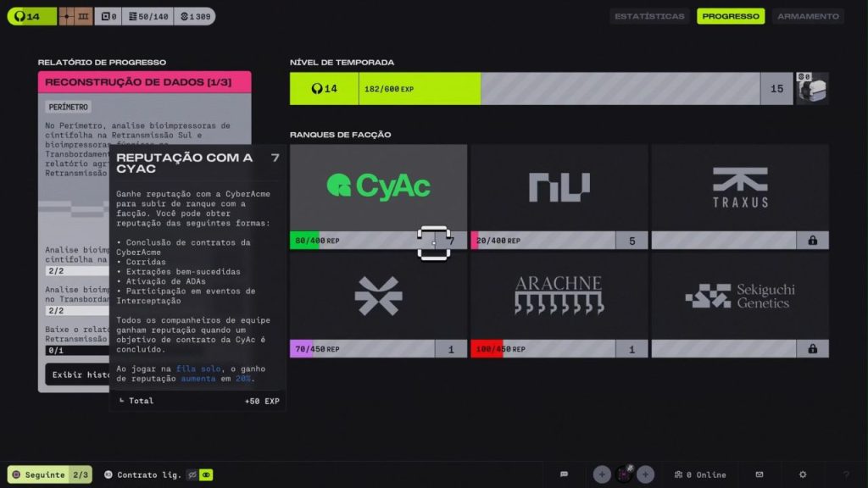Select the Arachne faction logo card
This screenshot has height=488, width=868.
tap(559, 295)
